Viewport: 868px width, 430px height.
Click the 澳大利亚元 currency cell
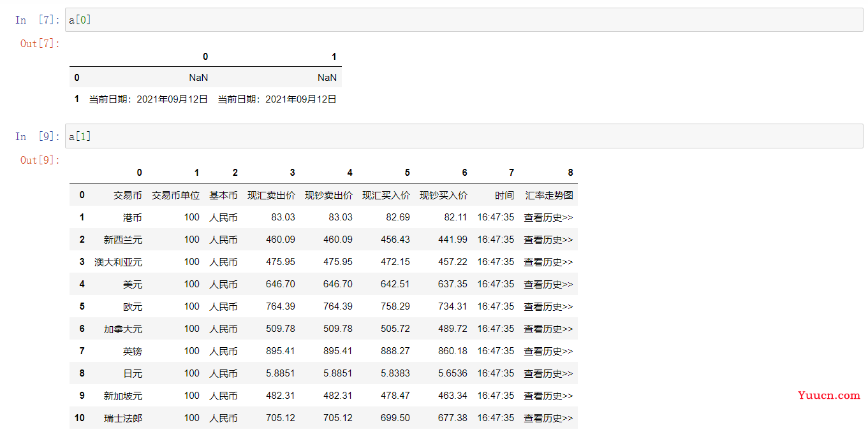pyautogui.click(x=119, y=262)
